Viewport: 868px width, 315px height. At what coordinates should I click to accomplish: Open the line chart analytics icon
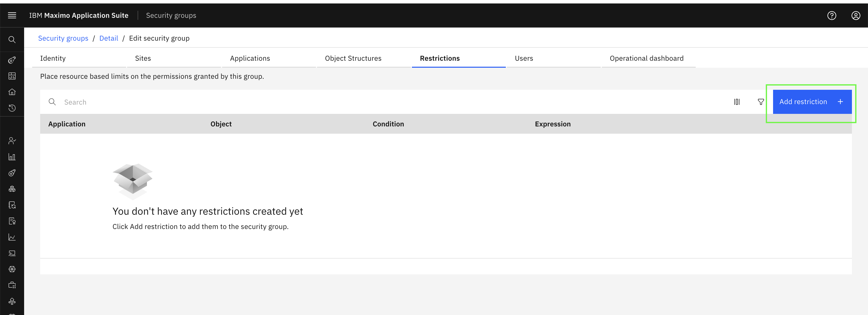point(12,237)
